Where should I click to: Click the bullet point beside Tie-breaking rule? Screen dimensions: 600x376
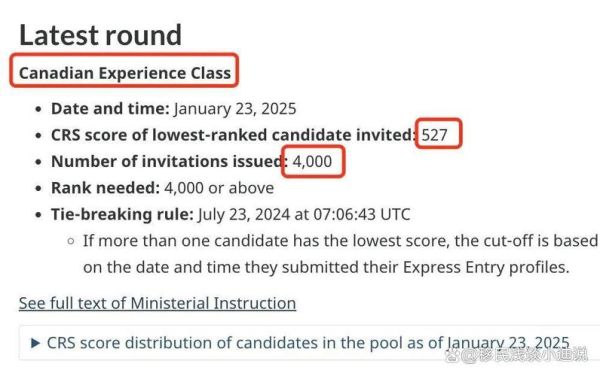point(38,215)
